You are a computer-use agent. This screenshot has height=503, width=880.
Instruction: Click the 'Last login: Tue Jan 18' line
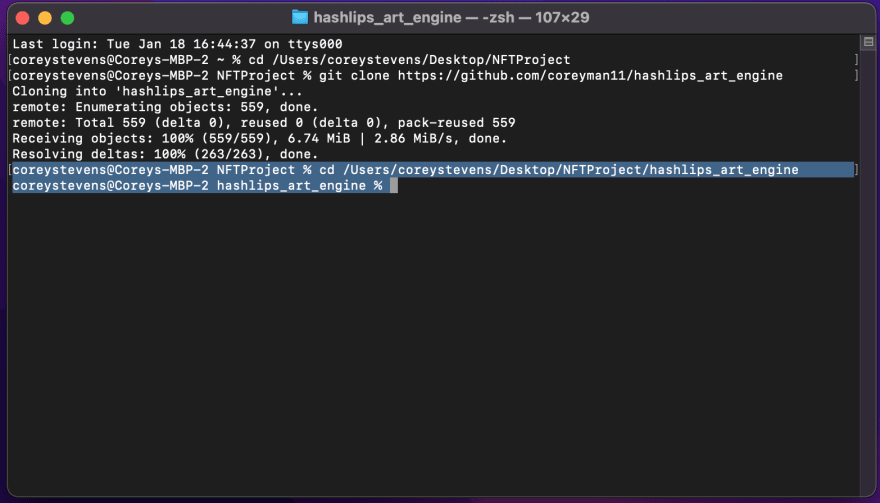click(x=177, y=44)
